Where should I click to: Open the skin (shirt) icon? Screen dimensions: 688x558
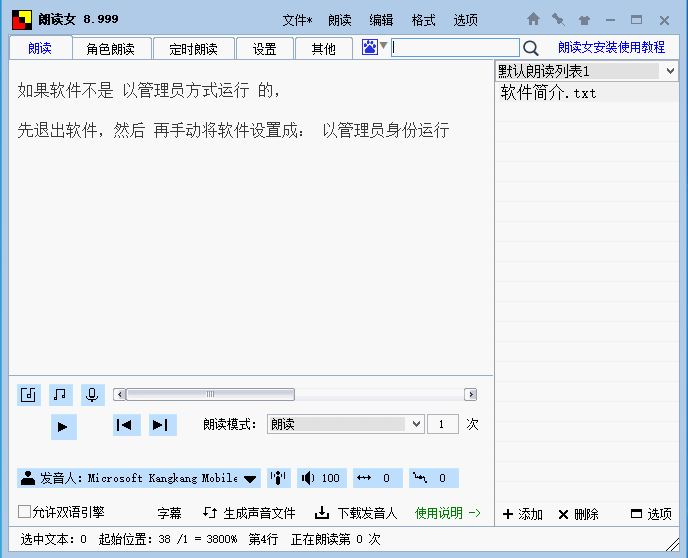pos(584,20)
